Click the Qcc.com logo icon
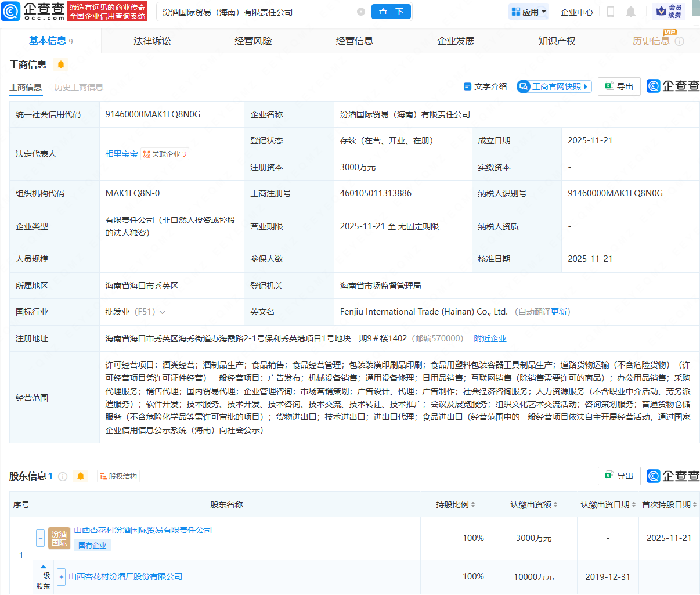This screenshot has height=595, width=700. tap(11, 12)
